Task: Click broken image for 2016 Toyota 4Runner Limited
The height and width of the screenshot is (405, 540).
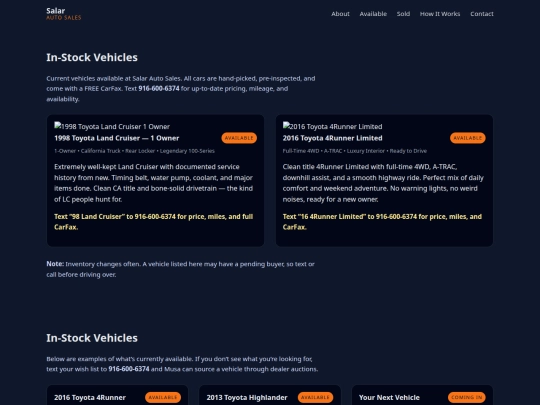Action: coord(332,126)
